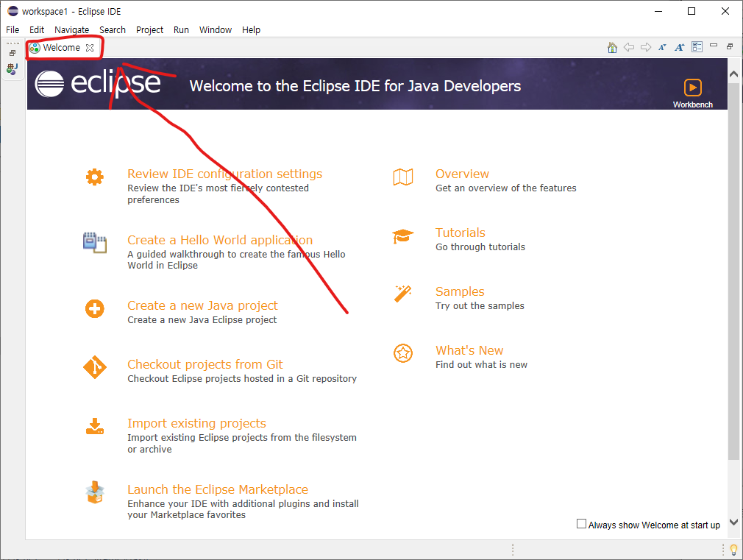This screenshot has width=743, height=560.
Task: Click the Hello World application icon
Action: (x=95, y=242)
